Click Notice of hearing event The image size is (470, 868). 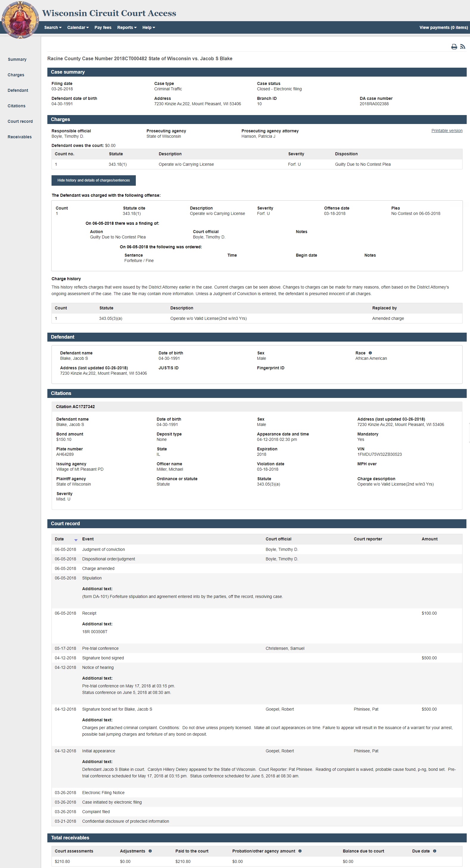click(x=98, y=667)
